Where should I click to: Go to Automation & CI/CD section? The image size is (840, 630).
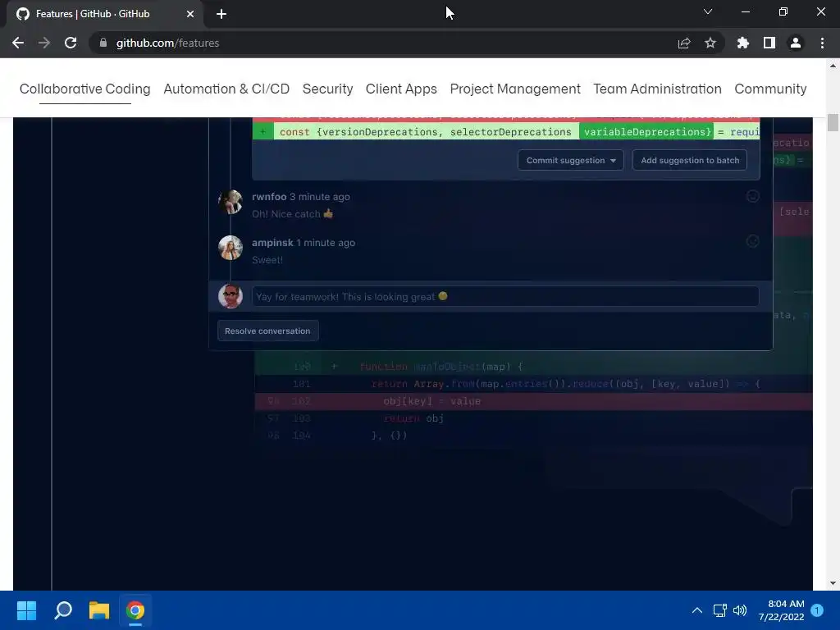[226, 89]
